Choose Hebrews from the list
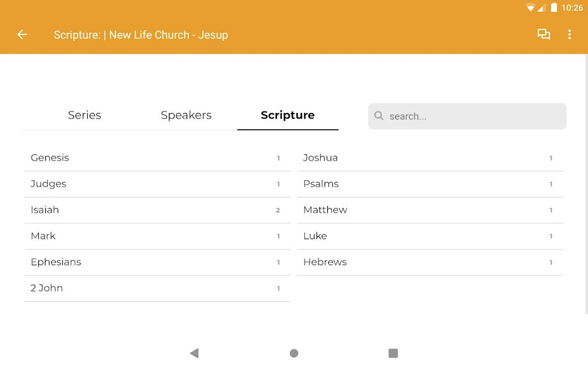 click(430, 262)
